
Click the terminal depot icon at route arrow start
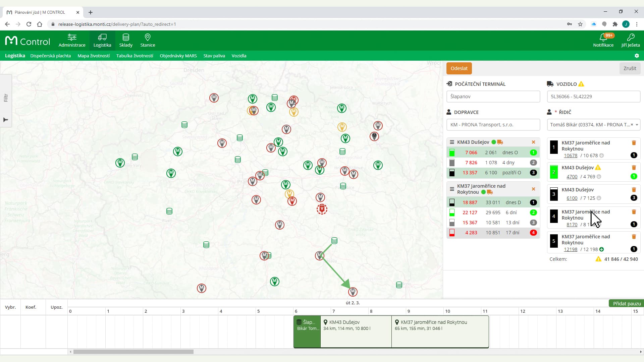[334, 241]
